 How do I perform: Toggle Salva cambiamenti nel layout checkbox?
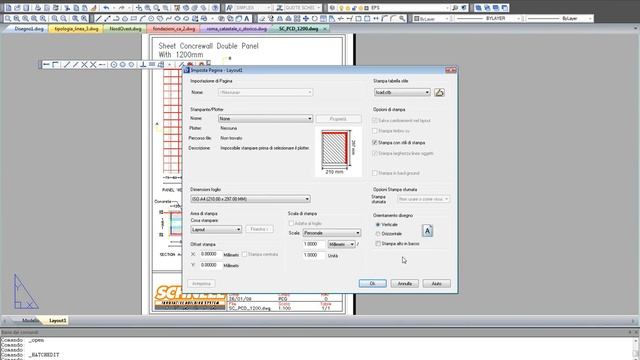pos(375,120)
